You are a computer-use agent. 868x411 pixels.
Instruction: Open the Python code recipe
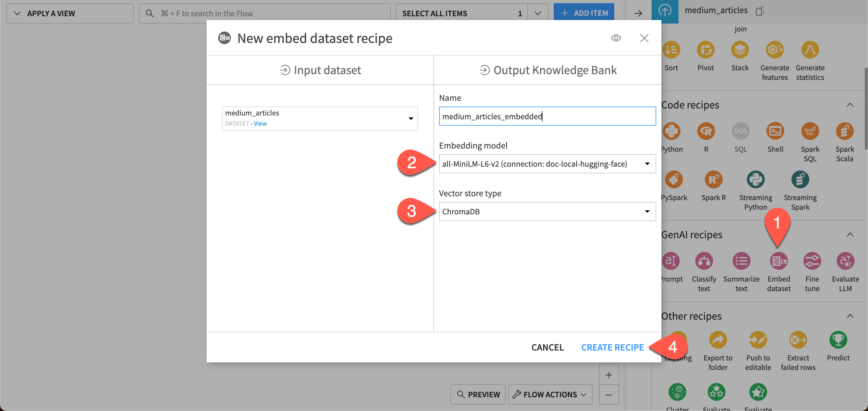pos(672,131)
